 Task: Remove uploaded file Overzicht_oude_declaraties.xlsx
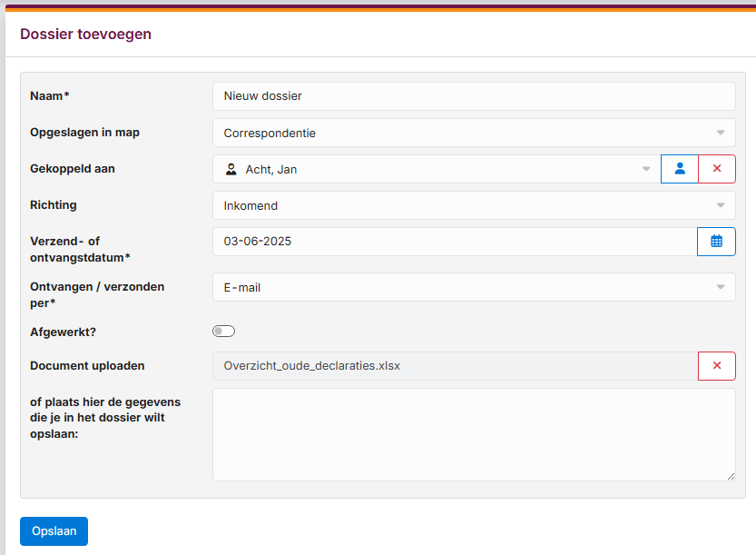717,366
